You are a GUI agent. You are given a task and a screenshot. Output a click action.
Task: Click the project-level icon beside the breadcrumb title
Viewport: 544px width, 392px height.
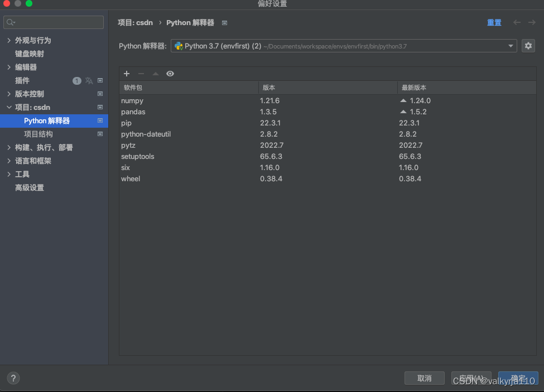point(224,23)
